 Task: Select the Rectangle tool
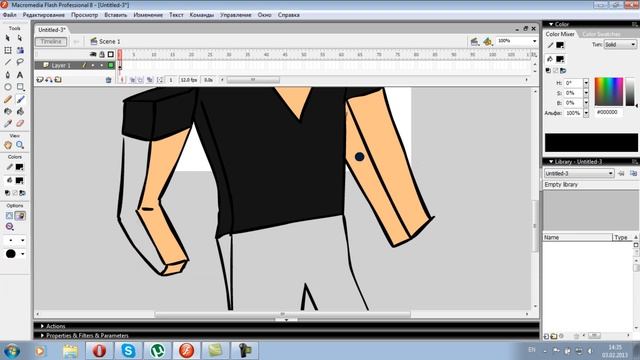coord(20,87)
